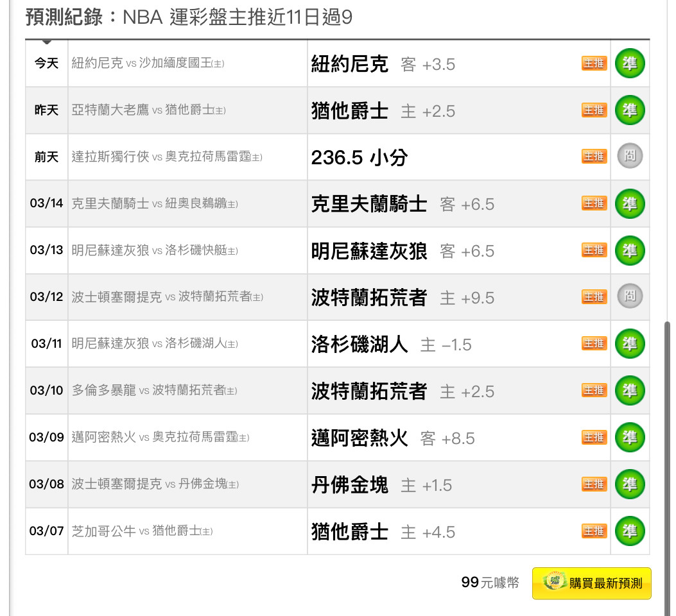Open matchup 芝加哥公牛 vs 猶他爵士
Viewport: 676px width, 616px height.
pyautogui.click(x=143, y=531)
